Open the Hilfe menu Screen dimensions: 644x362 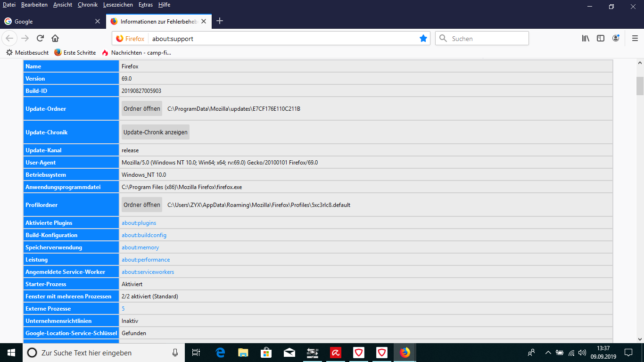click(x=165, y=5)
